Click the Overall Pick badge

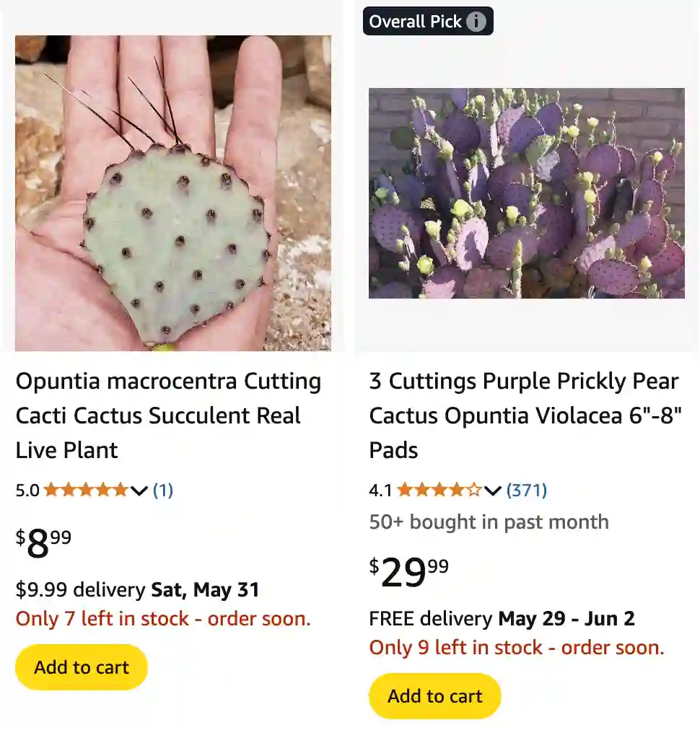click(415, 21)
